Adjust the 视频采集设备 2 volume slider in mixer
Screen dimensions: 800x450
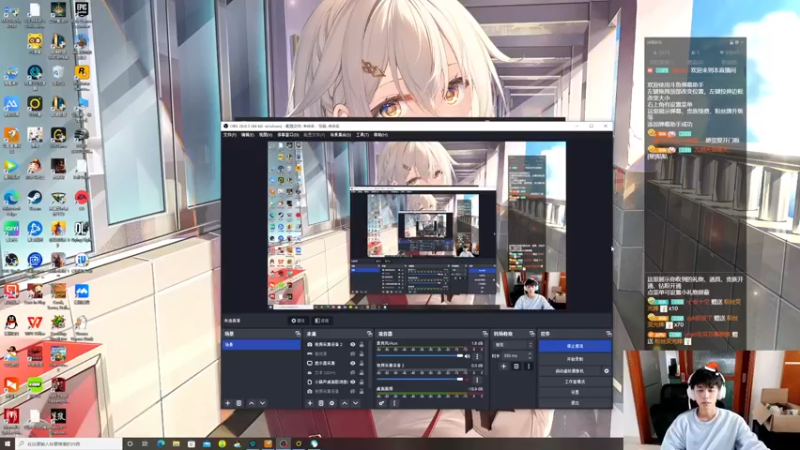(x=420, y=379)
